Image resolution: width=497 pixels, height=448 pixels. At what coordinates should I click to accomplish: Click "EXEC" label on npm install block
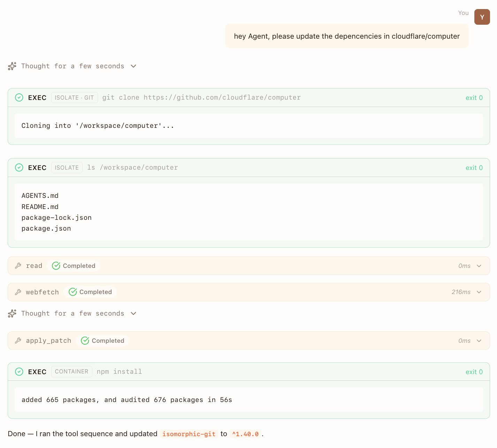pos(37,372)
